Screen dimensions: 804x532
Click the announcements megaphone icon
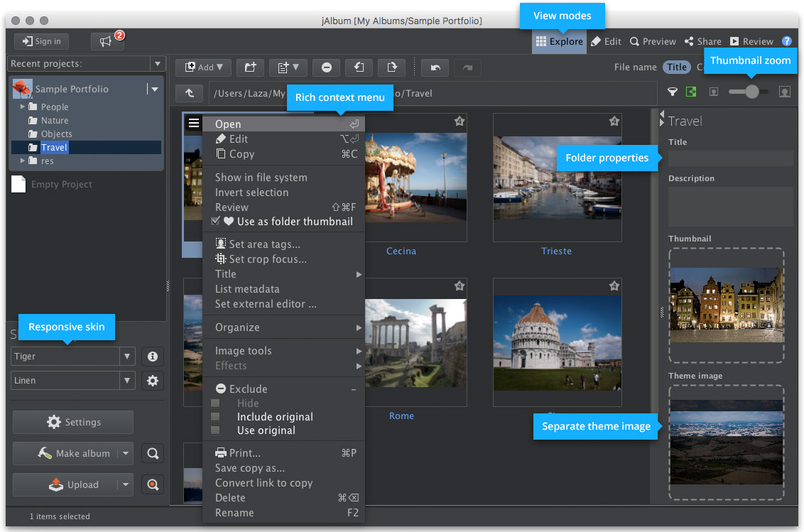click(107, 42)
